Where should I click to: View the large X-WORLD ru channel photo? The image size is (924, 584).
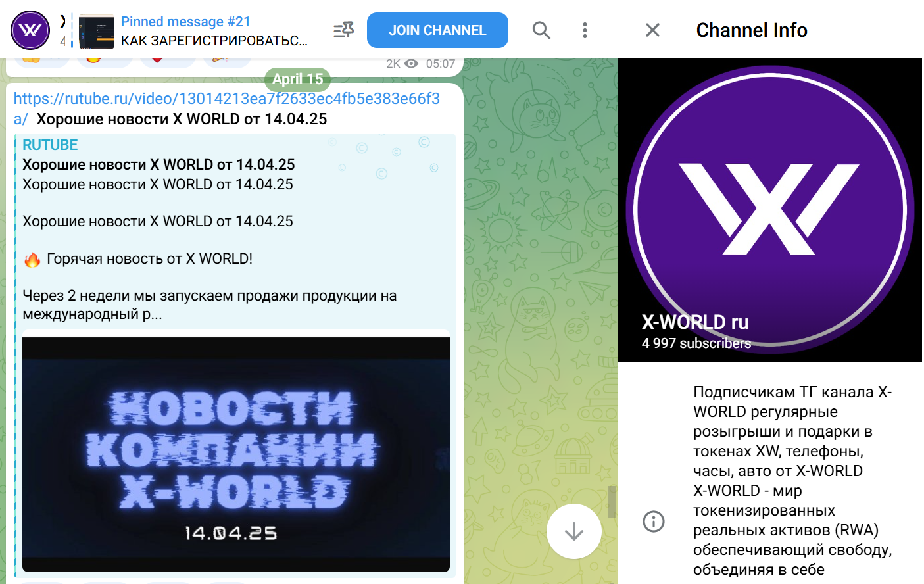[770, 210]
